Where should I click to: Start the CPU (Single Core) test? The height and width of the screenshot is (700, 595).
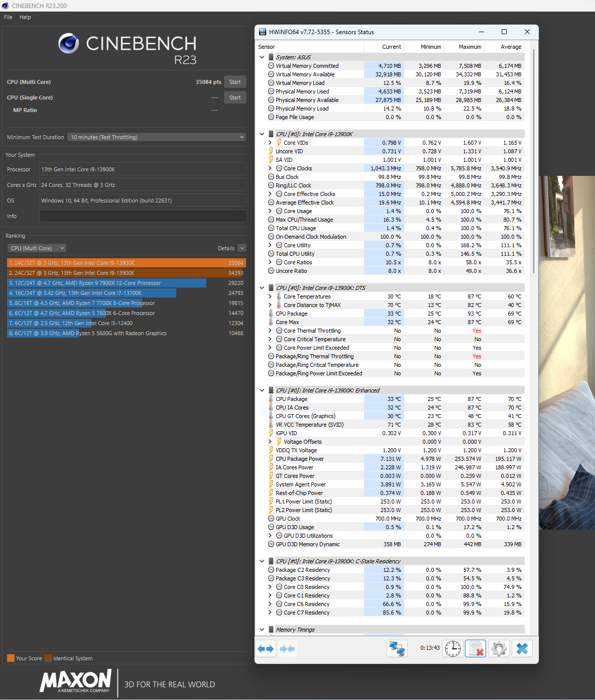pos(235,97)
